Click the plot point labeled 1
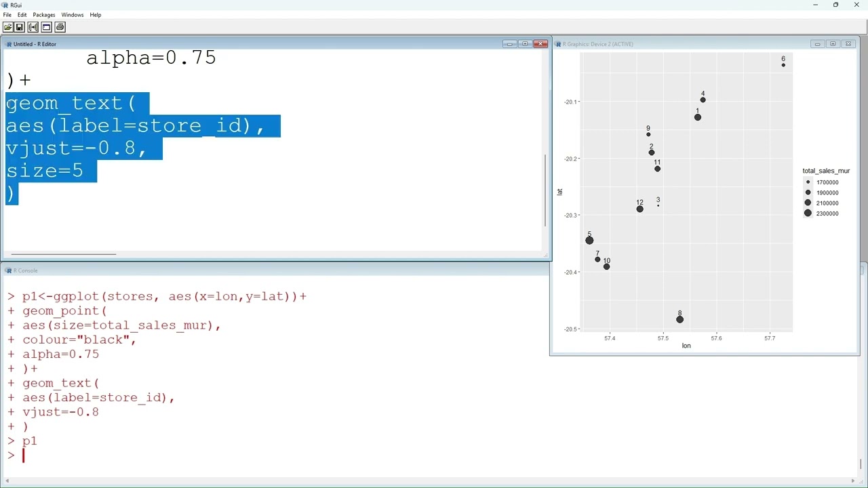 698,117
